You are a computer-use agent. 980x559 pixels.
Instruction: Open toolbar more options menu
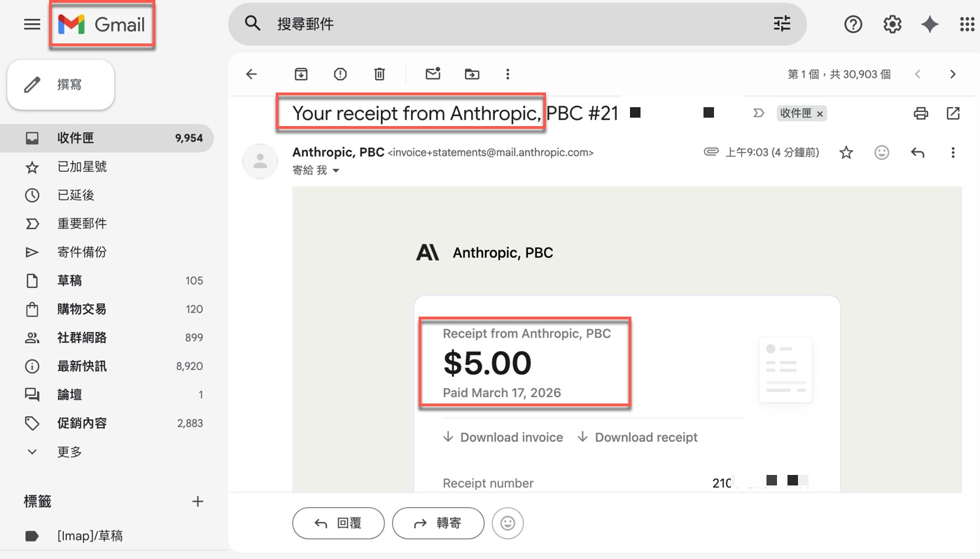[508, 74]
